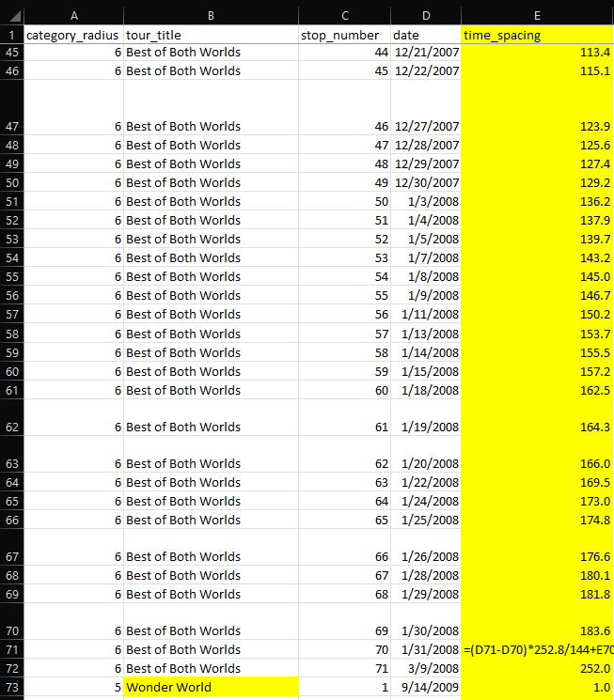Select the cell showing 252.0
Screen dimensions: 614x700
click(x=537, y=668)
